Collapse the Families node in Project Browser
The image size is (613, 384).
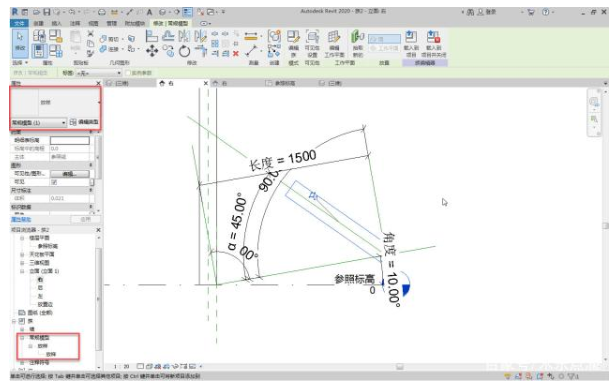[14, 321]
